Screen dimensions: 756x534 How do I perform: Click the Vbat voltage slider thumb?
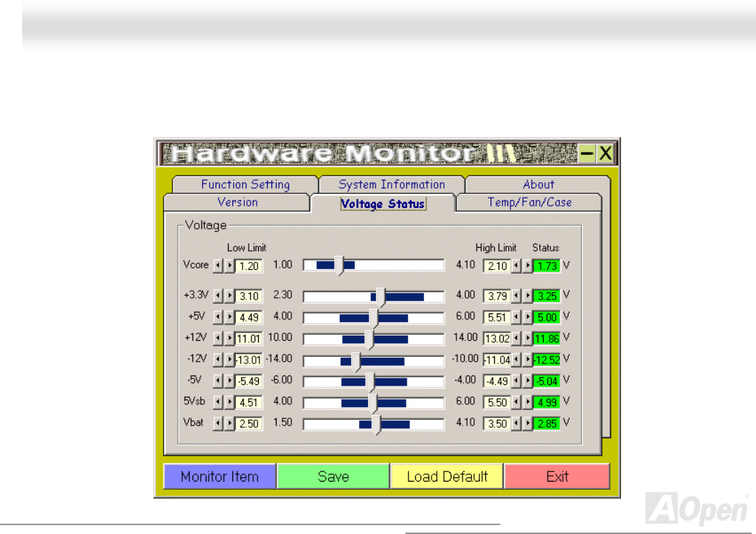tap(376, 425)
